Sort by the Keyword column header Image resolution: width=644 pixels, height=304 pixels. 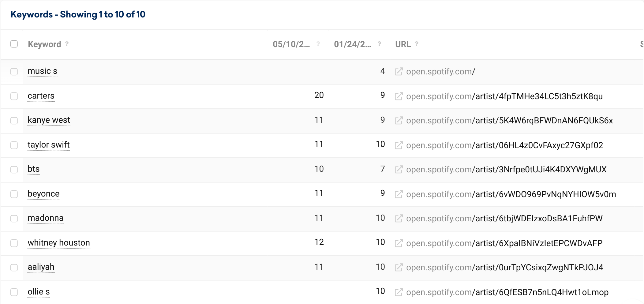click(x=44, y=44)
